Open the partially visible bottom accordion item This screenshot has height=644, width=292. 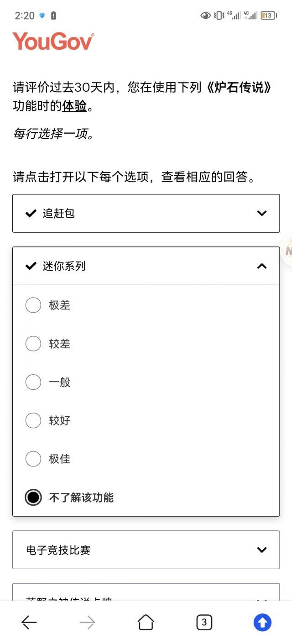click(146, 592)
